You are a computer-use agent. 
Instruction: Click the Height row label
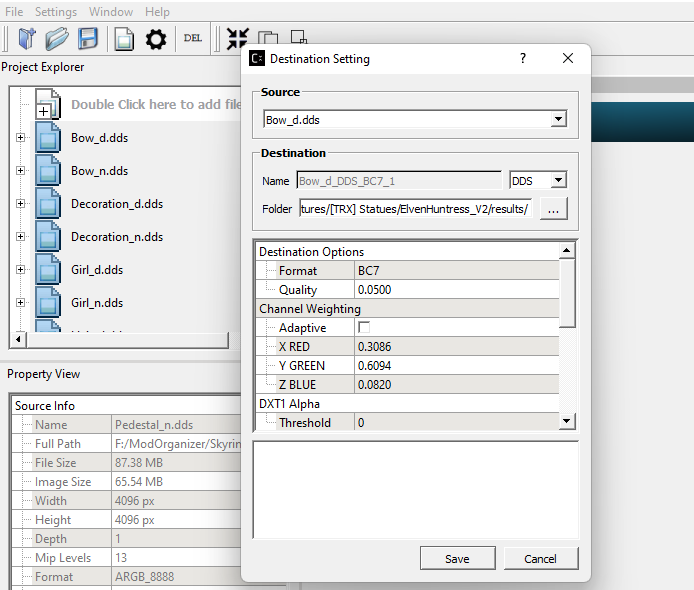53,520
